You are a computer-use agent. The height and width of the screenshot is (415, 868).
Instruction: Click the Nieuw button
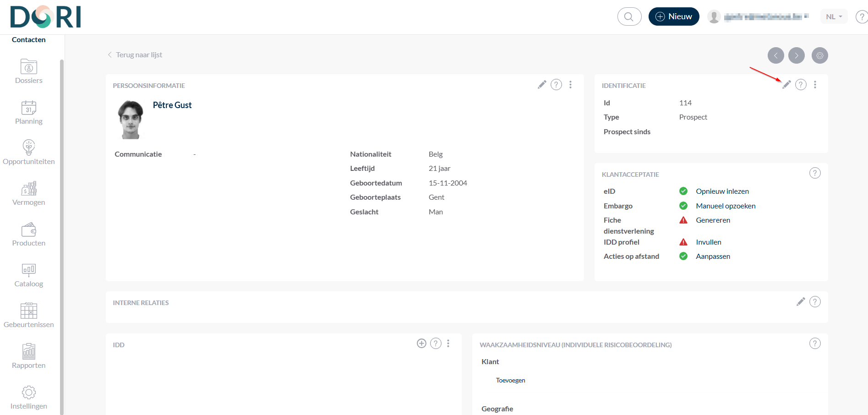pyautogui.click(x=674, y=16)
